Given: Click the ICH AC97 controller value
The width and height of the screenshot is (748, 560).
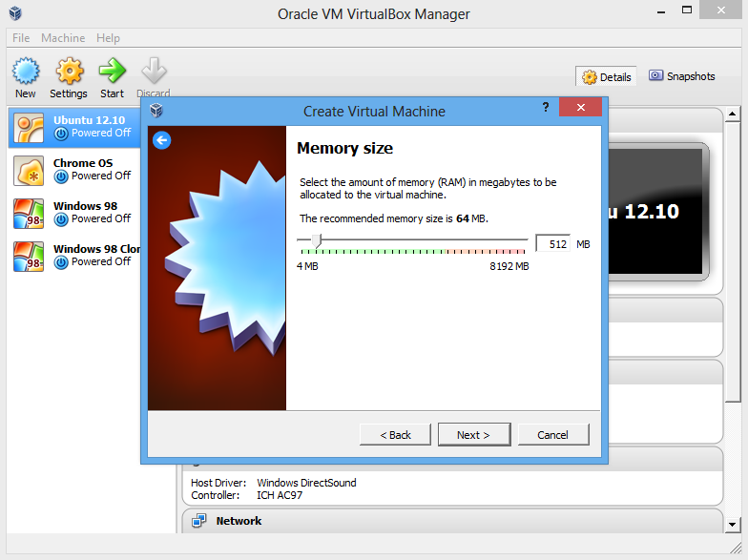Looking at the screenshot, I should [280, 495].
